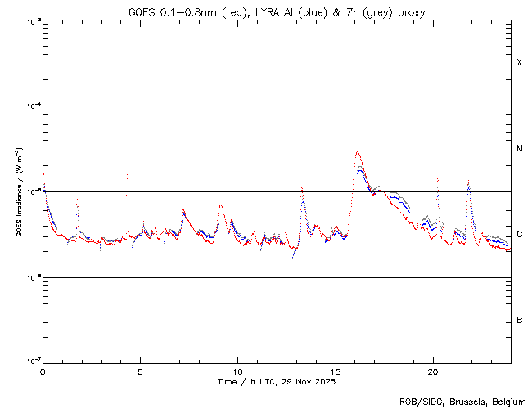Click the bottom y-axis tick label 10⁻⁷

pyautogui.click(x=31, y=362)
